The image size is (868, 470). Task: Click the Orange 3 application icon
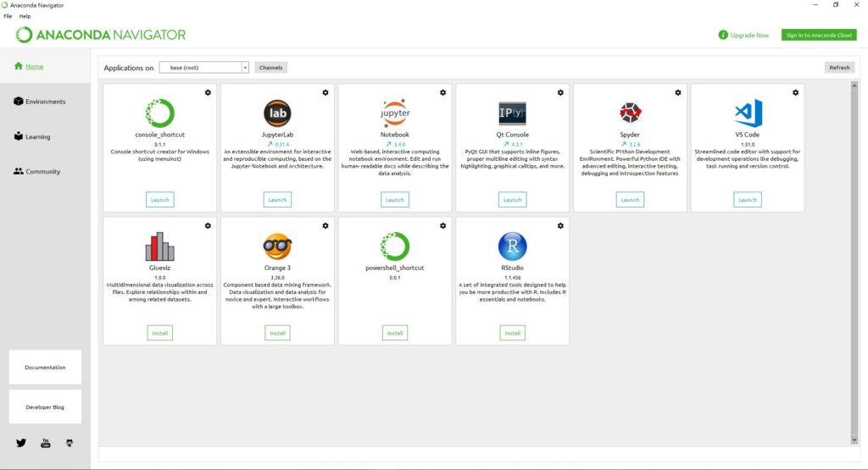(x=277, y=246)
